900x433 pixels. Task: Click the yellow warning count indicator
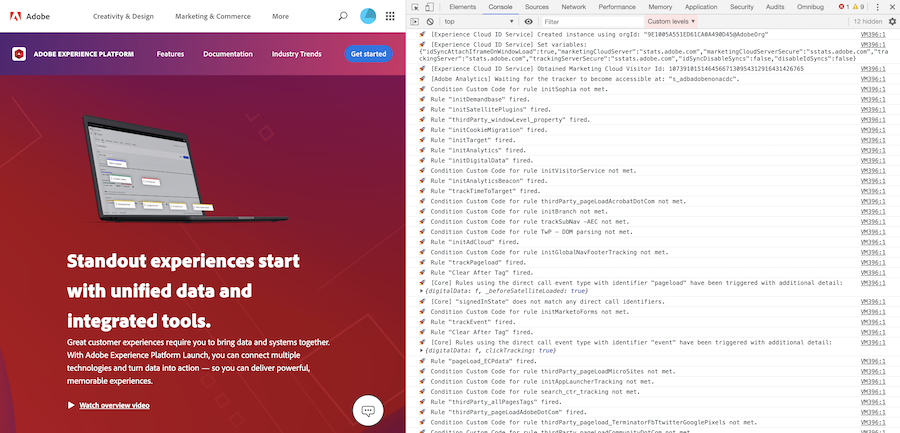(x=858, y=7)
